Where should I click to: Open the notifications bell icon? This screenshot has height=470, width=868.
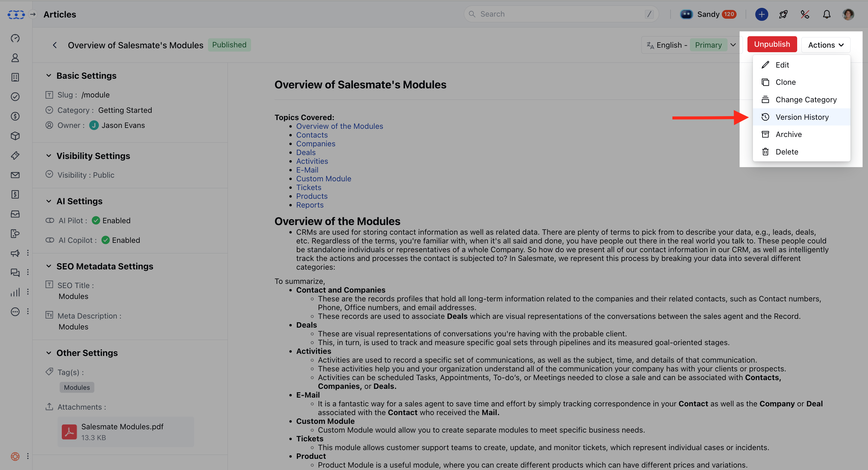click(x=826, y=14)
